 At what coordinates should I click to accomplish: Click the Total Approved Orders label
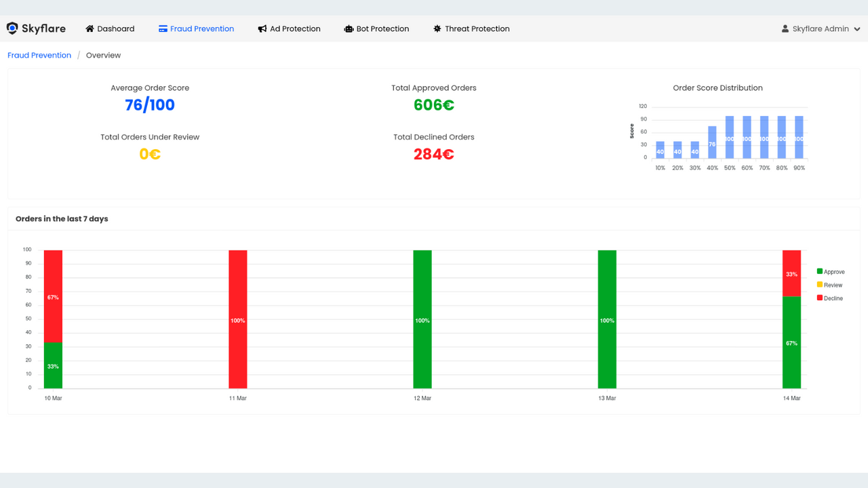click(x=434, y=88)
